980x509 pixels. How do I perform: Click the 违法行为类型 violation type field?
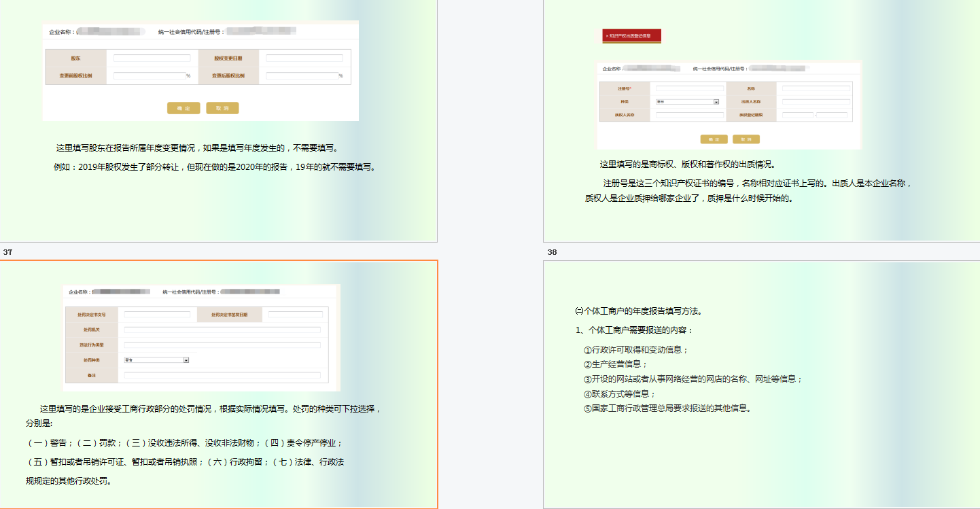(222, 344)
